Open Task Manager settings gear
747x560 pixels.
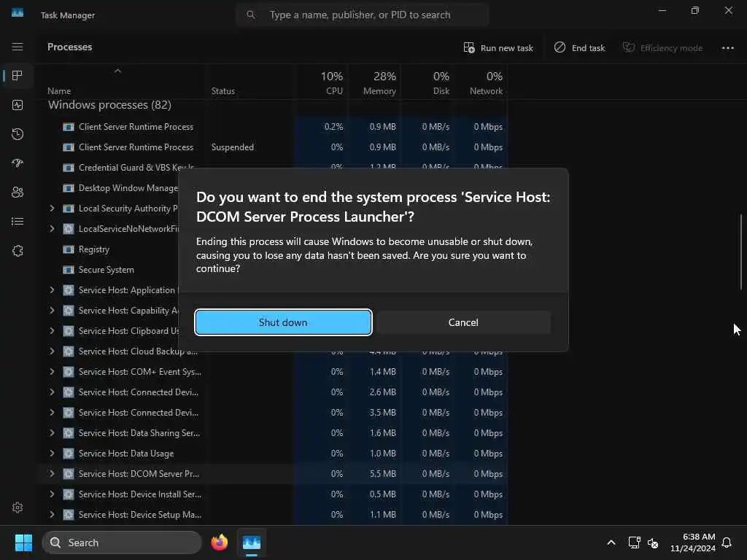coord(18,507)
